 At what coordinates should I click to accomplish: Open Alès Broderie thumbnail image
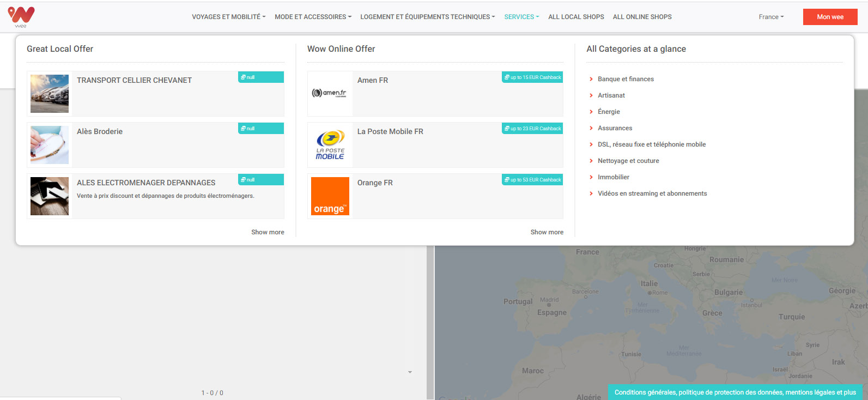pyautogui.click(x=50, y=145)
